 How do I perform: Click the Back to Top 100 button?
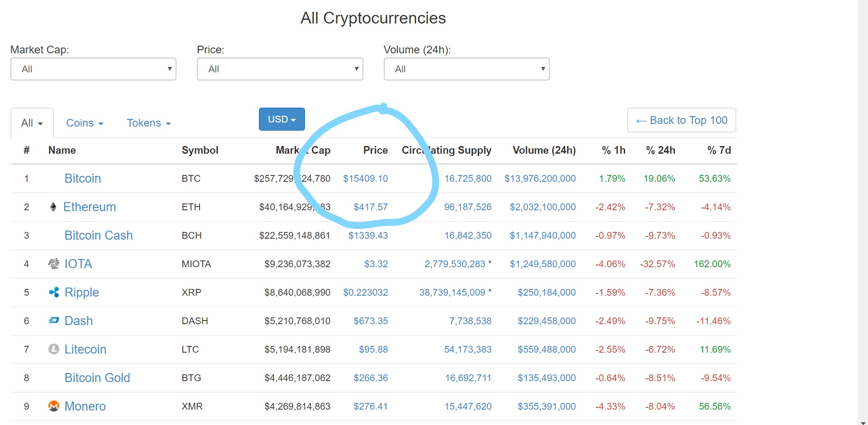click(x=681, y=120)
